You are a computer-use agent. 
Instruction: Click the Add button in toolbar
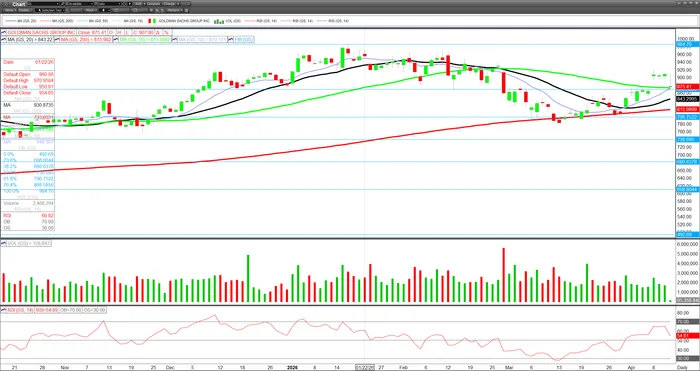[140, 4]
